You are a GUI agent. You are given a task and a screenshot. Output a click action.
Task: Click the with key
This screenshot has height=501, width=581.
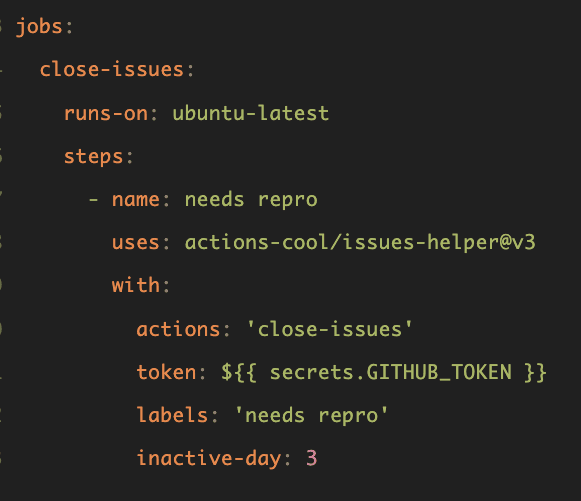[136, 285]
